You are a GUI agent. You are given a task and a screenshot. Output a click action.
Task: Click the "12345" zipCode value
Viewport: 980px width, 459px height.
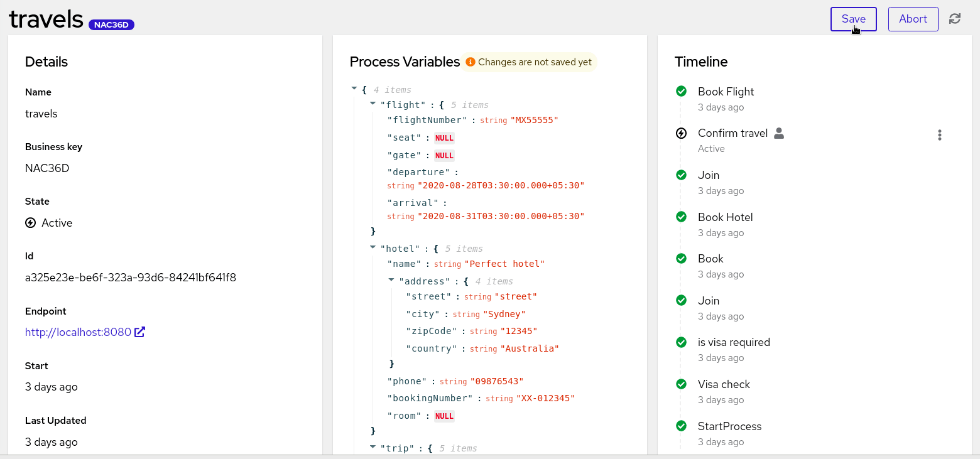(x=519, y=331)
